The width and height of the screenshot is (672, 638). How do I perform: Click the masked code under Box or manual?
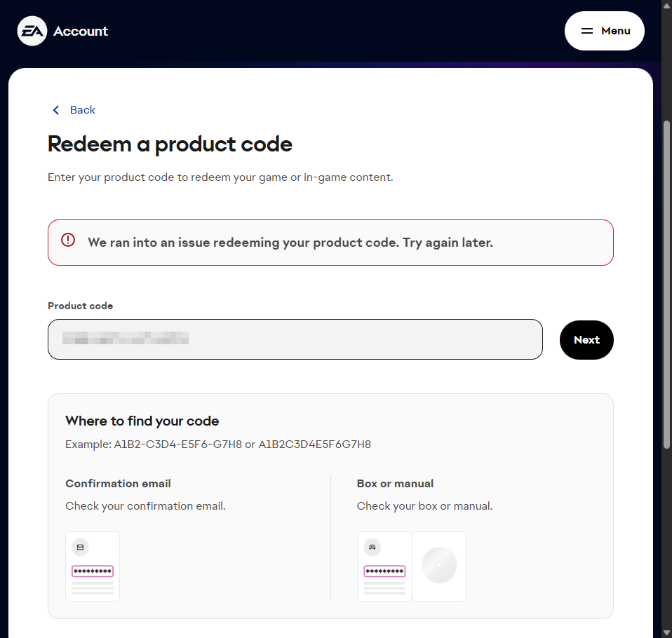click(384, 571)
